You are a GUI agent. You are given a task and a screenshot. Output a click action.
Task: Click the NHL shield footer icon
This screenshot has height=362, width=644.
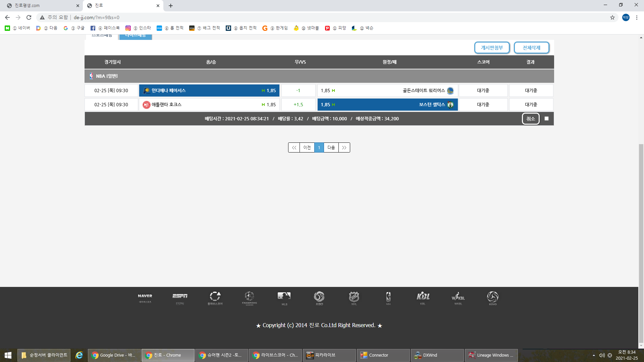pyautogui.click(x=354, y=298)
